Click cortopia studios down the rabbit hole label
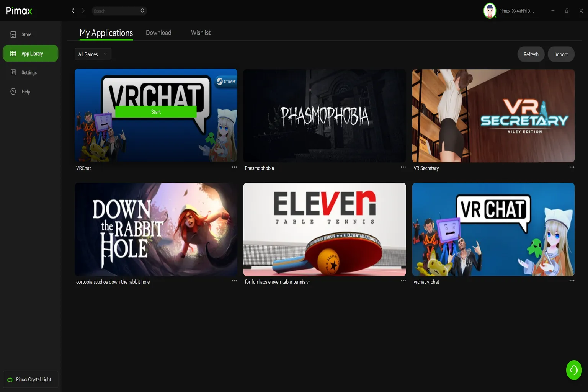Viewport: 588px width, 392px height. click(x=113, y=282)
